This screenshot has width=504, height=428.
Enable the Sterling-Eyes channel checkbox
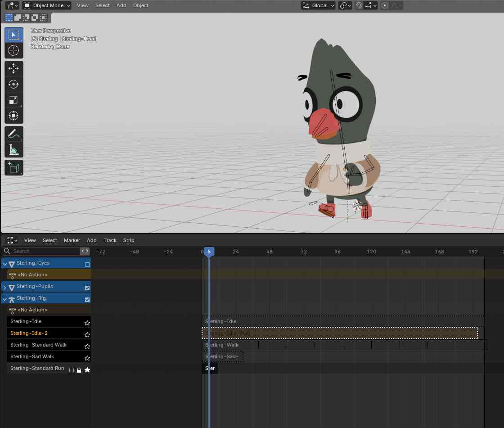pos(87,264)
